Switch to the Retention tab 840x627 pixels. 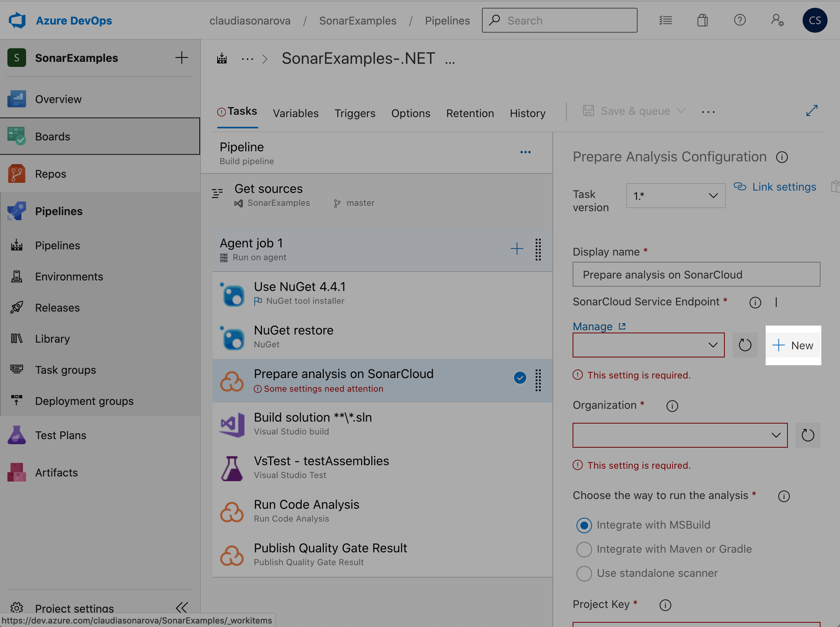470,113
